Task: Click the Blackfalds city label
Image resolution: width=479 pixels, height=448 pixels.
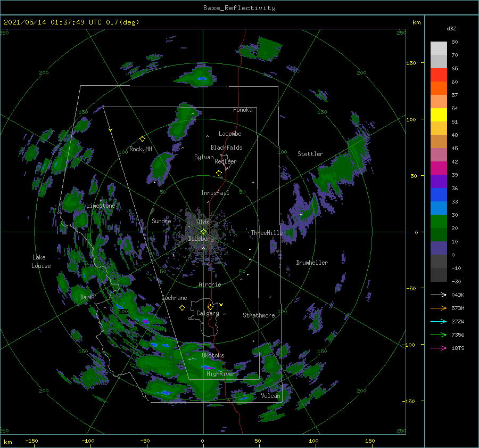Action: pyautogui.click(x=226, y=148)
